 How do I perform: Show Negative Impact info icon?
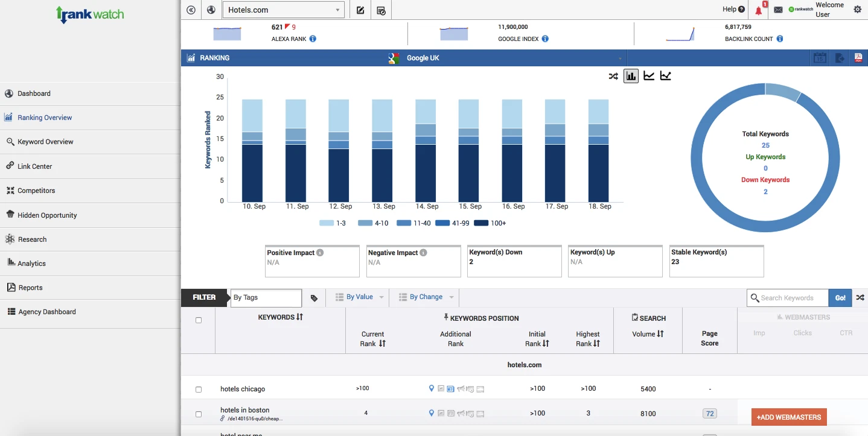point(423,253)
